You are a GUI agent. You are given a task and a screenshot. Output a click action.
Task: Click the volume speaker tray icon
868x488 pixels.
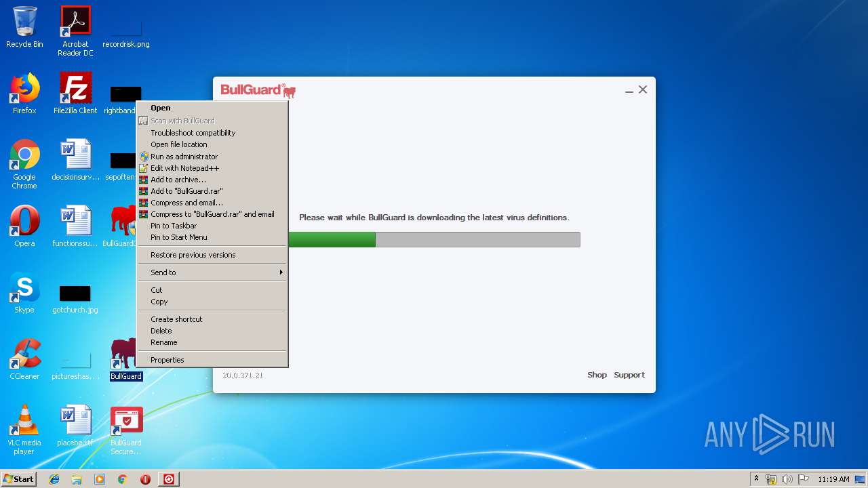point(787,479)
